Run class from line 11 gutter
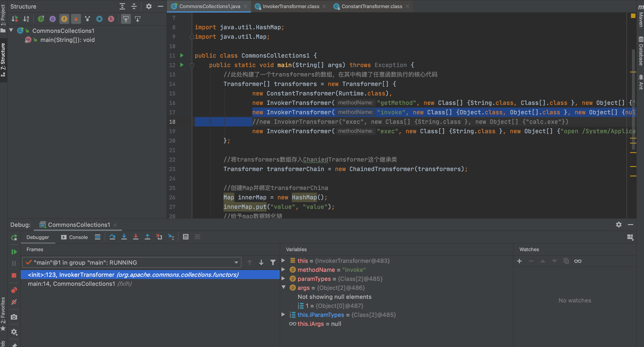Viewport: 644px width, 347px height. tap(182, 55)
